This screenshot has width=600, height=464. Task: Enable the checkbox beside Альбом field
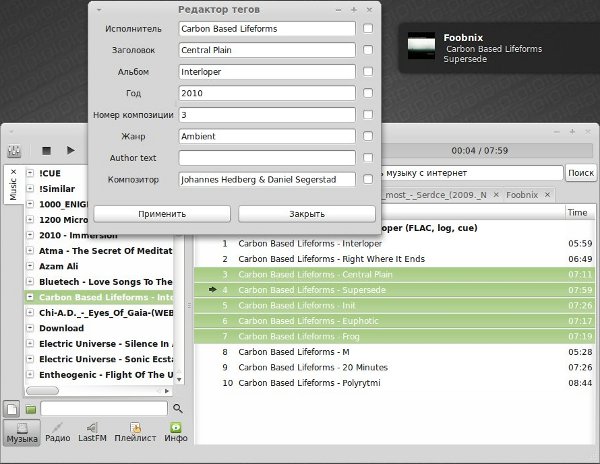[368, 71]
